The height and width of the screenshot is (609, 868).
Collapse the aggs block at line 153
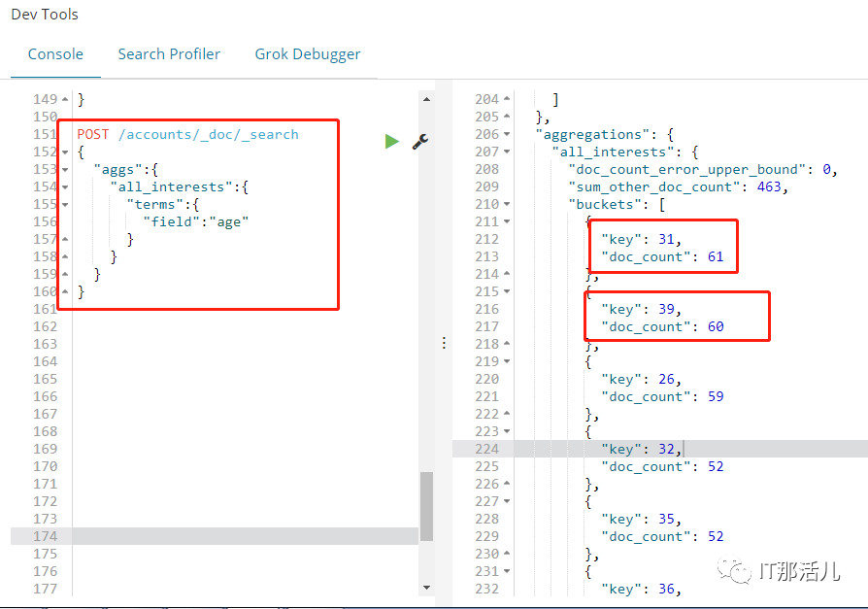65,170
